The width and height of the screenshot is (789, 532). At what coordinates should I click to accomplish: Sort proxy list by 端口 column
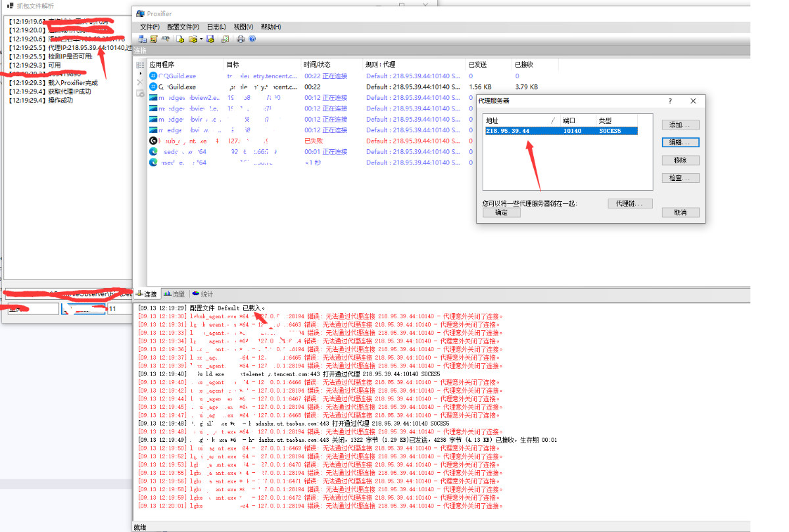coord(579,120)
